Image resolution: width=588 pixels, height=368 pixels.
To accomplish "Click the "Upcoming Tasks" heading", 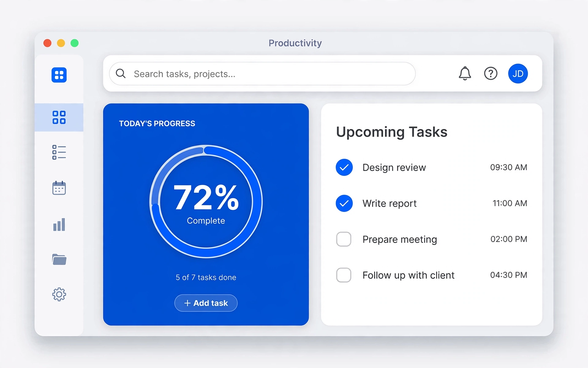I will [392, 132].
